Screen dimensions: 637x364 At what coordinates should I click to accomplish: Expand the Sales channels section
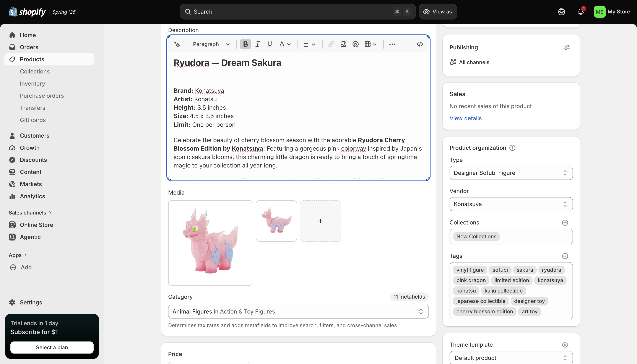tap(30, 213)
